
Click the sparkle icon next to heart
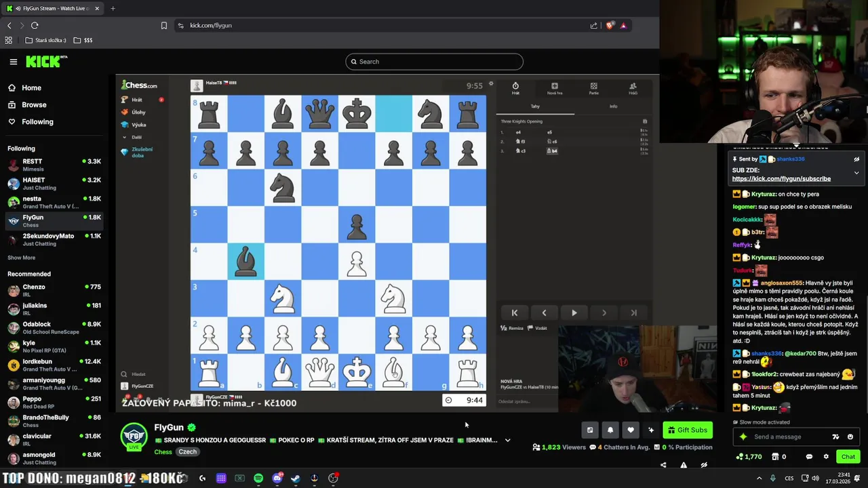click(x=651, y=430)
